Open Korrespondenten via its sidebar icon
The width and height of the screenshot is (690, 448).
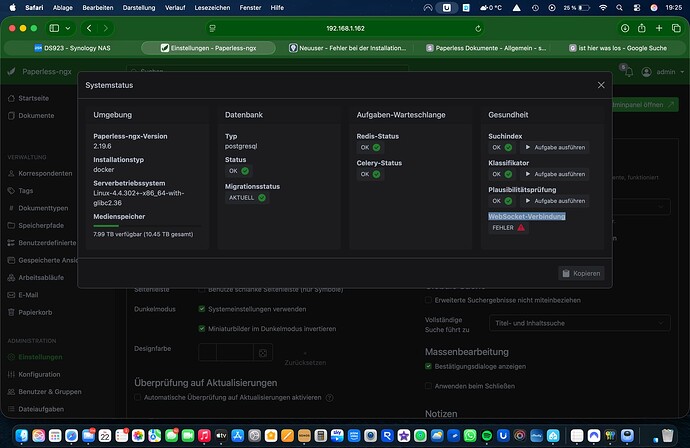coord(11,173)
